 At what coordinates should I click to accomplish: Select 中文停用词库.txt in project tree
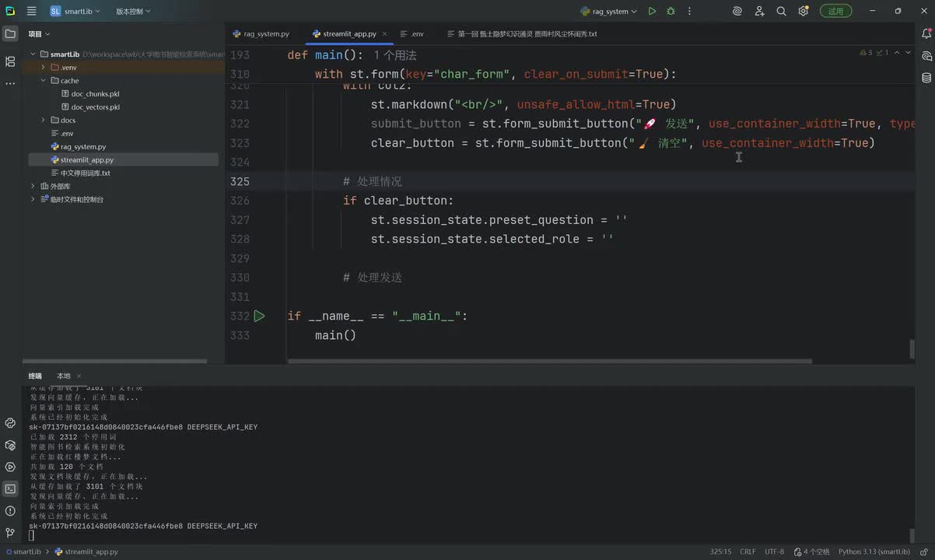[x=80, y=173]
